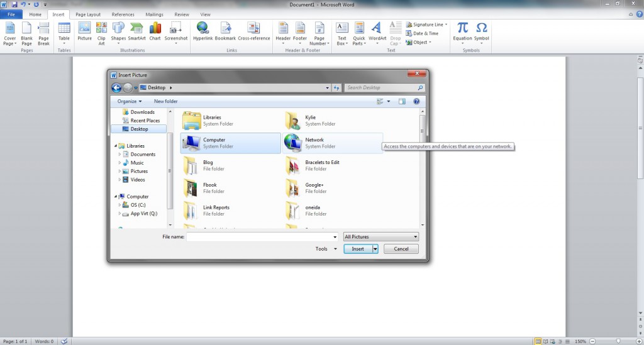The height and width of the screenshot is (345, 644).
Task: Open the Insert button's arrow menu
Action: 375,249
